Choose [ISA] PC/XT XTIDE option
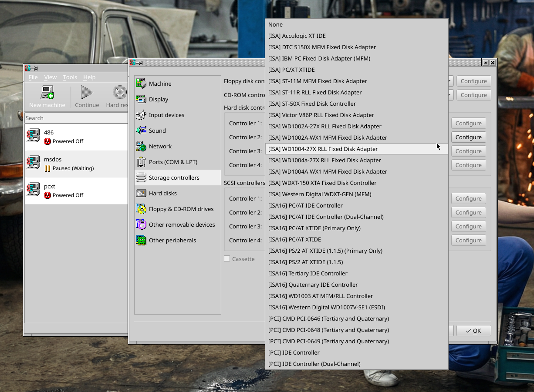This screenshot has width=534, height=392. (357, 70)
